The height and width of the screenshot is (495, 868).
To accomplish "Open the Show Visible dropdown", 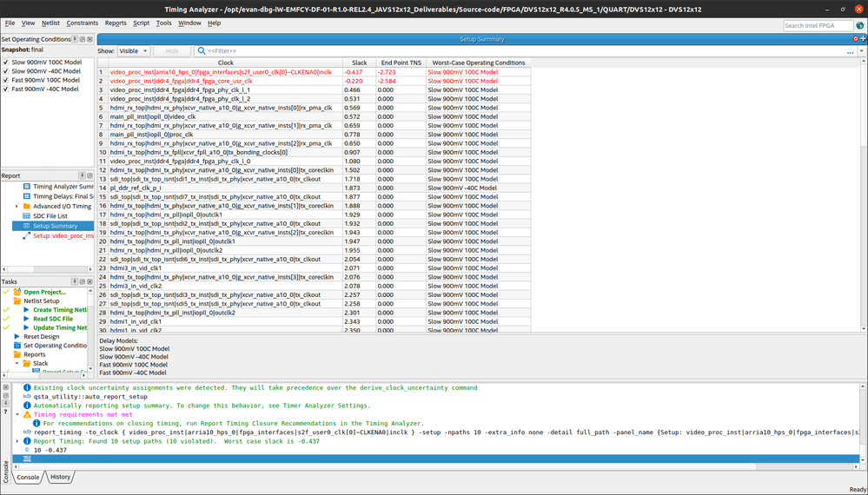I will tap(134, 51).
